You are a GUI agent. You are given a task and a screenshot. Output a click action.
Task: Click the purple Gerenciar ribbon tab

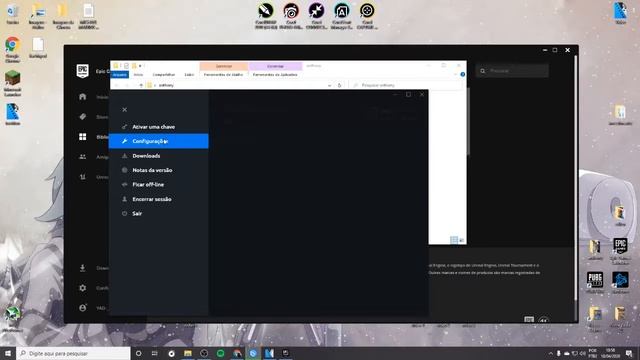275,66
